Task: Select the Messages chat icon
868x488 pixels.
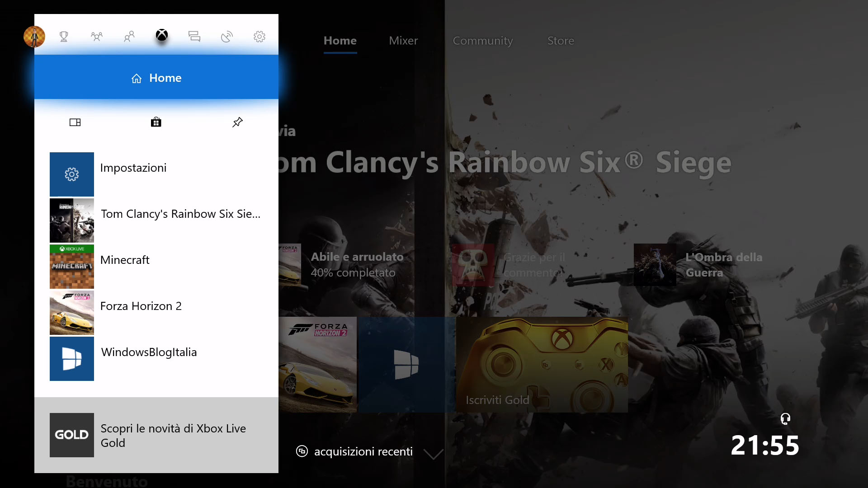Action: click(194, 36)
